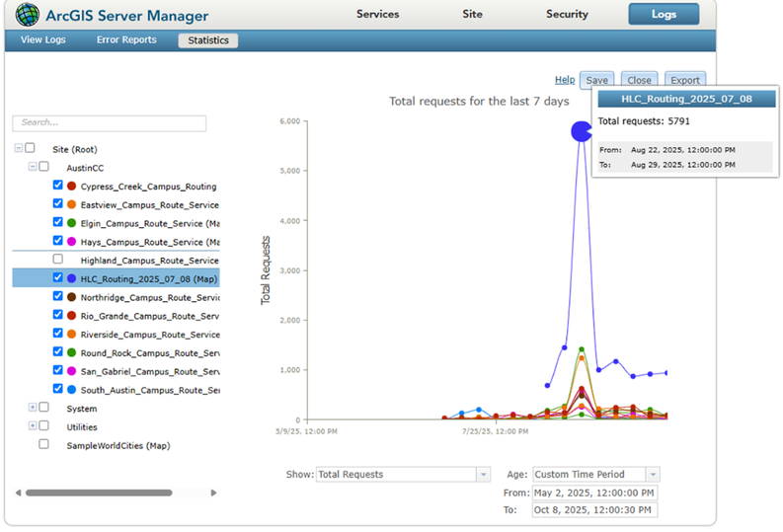Check the SampleWorldCities (Map) checkbox
Image resolution: width=783 pixels, height=532 pixels.
[44, 444]
